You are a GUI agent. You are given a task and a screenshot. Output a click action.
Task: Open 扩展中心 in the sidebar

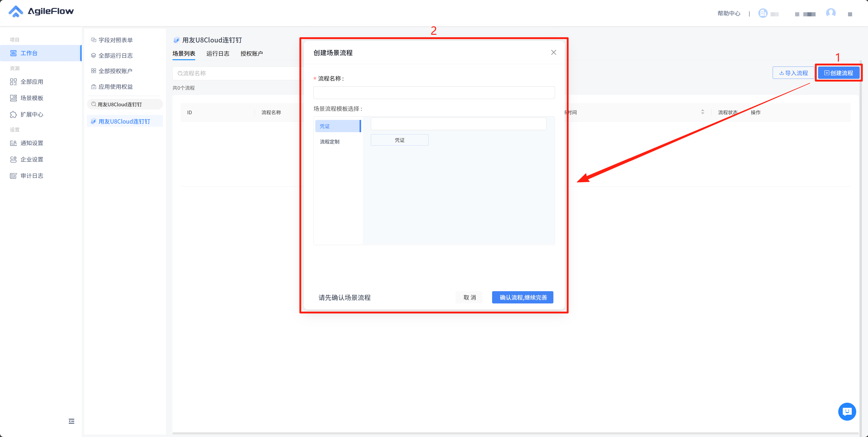(32, 114)
